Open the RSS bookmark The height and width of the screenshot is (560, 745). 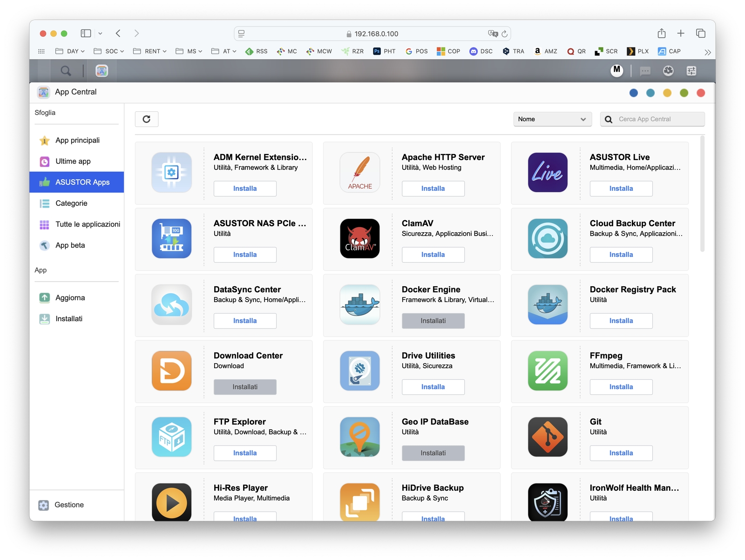click(x=257, y=51)
